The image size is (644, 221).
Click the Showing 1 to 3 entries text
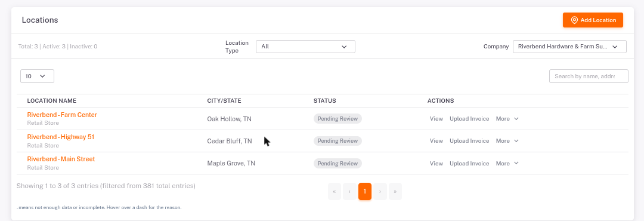click(106, 186)
